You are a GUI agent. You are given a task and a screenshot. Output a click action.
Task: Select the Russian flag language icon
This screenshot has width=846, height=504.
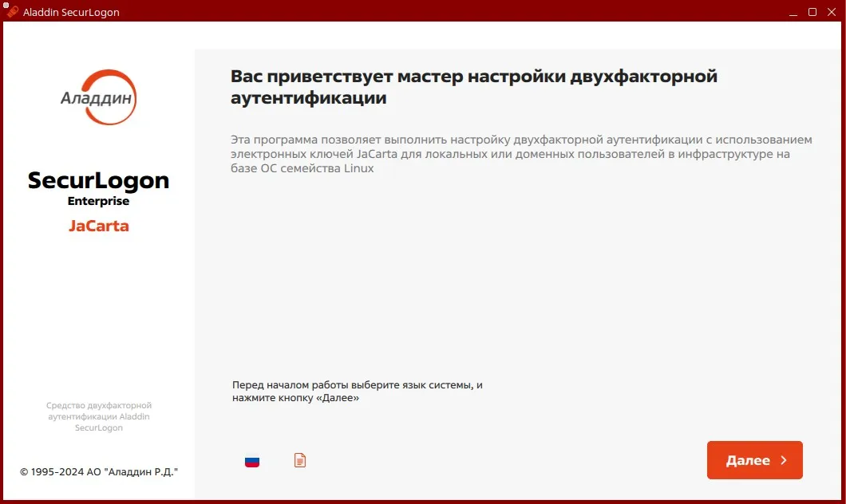pyautogui.click(x=252, y=462)
